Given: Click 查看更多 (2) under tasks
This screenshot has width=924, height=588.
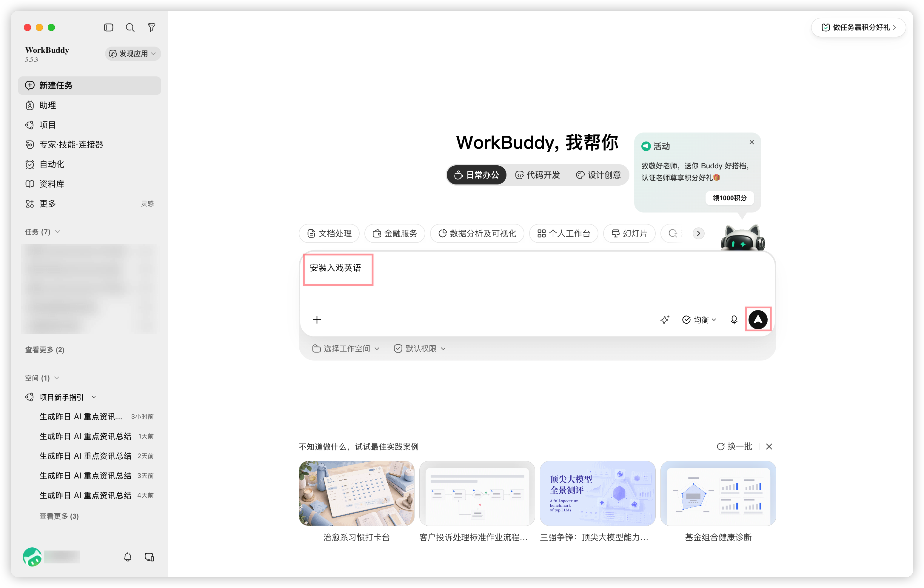Looking at the screenshot, I should (x=44, y=350).
